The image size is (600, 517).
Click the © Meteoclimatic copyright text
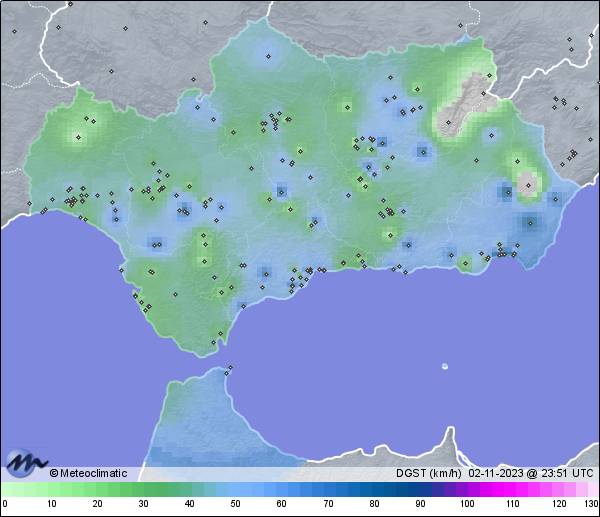[x=88, y=473]
